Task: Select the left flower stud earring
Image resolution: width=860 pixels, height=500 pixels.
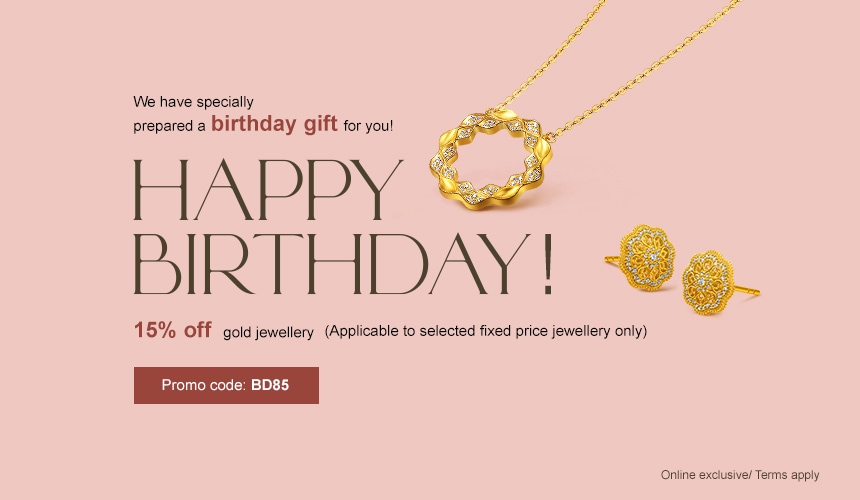Action: [641, 257]
